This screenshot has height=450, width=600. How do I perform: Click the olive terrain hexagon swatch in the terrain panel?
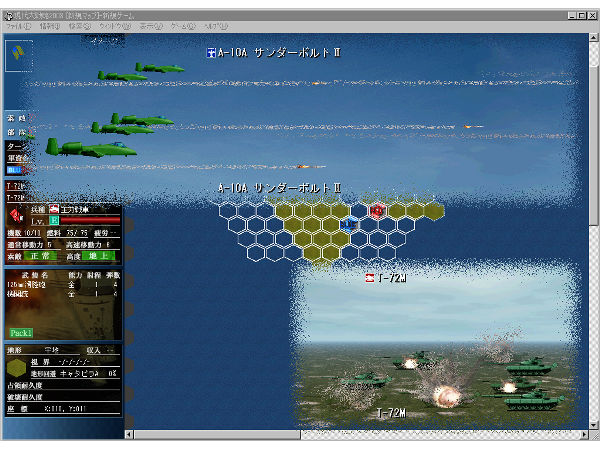coord(16,368)
